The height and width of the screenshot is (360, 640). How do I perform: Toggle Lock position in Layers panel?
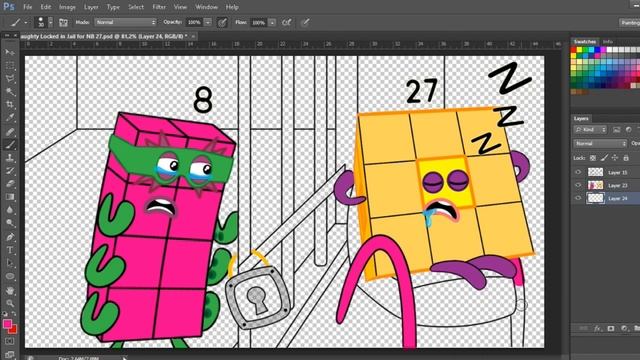click(x=615, y=158)
